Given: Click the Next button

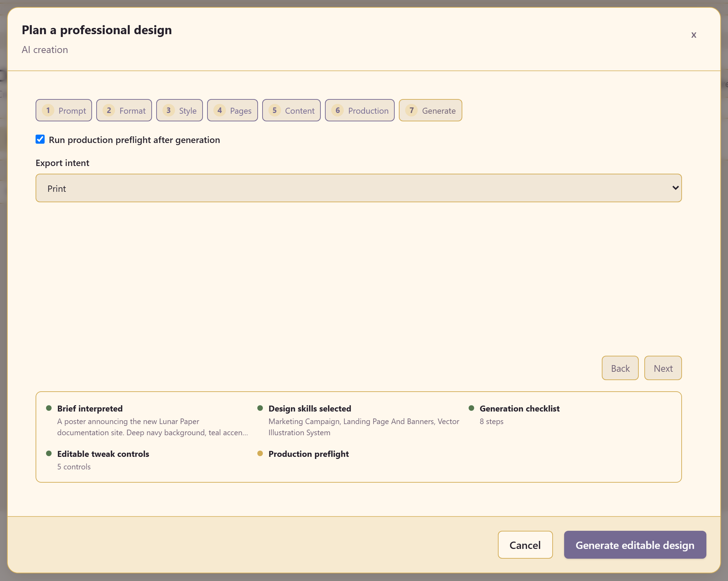Looking at the screenshot, I should (663, 368).
